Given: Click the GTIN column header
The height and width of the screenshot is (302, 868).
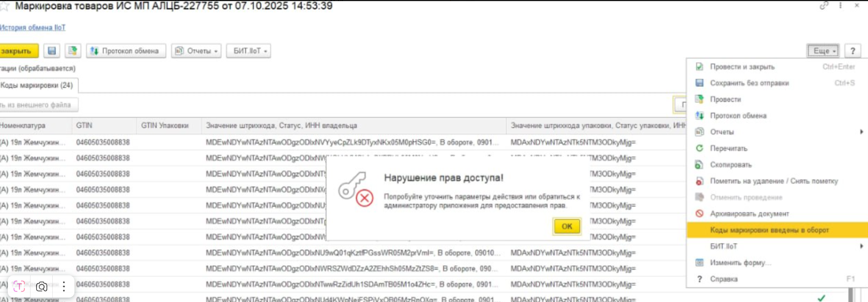Looking at the screenshot, I should click(x=84, y=126).
